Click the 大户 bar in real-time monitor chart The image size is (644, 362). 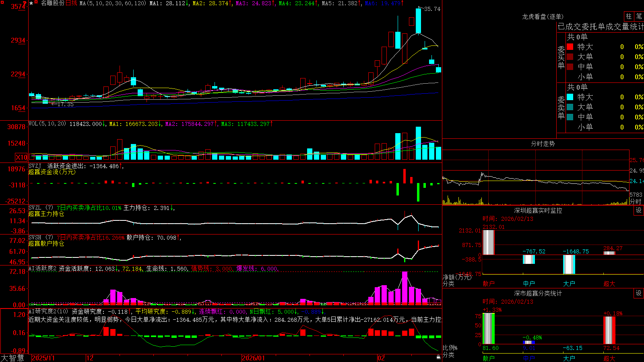pyautogui.click(x=569, y=264)
